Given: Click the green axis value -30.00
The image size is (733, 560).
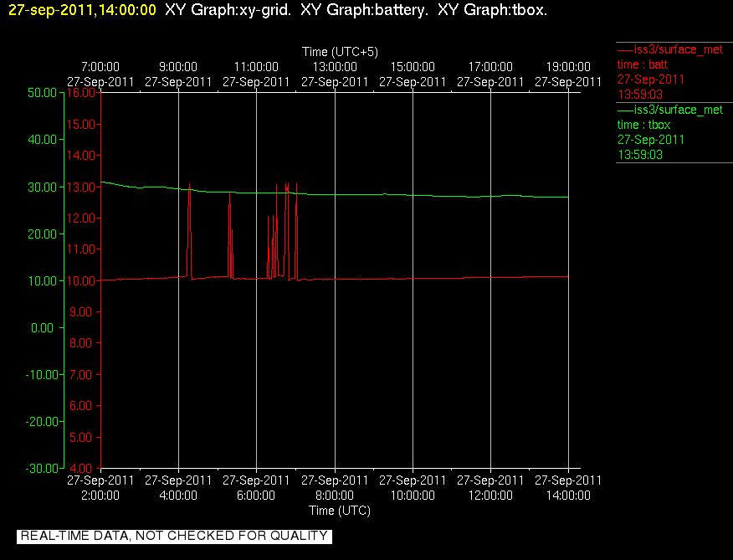Looking at the screenshot, I should coord(42,468).
